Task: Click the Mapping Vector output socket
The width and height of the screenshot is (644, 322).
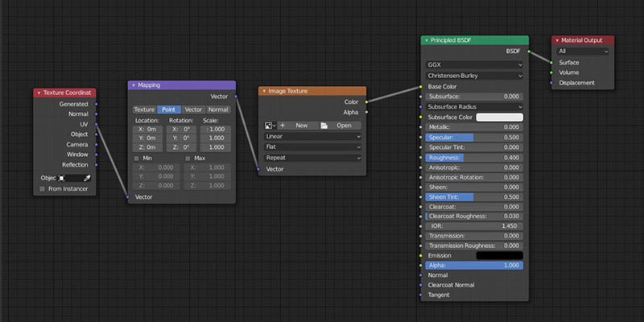Action: tap(236, 97)
